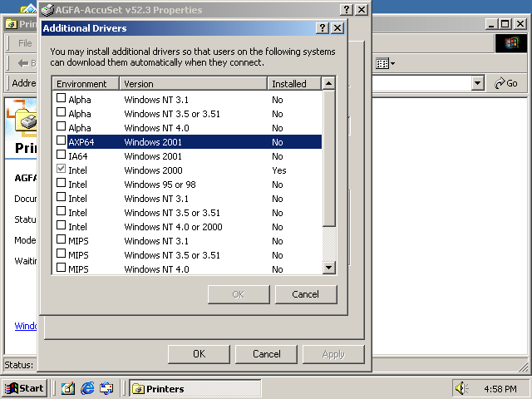Click Apply in AGFA-AccuSet Properties window

coord(333,354)
